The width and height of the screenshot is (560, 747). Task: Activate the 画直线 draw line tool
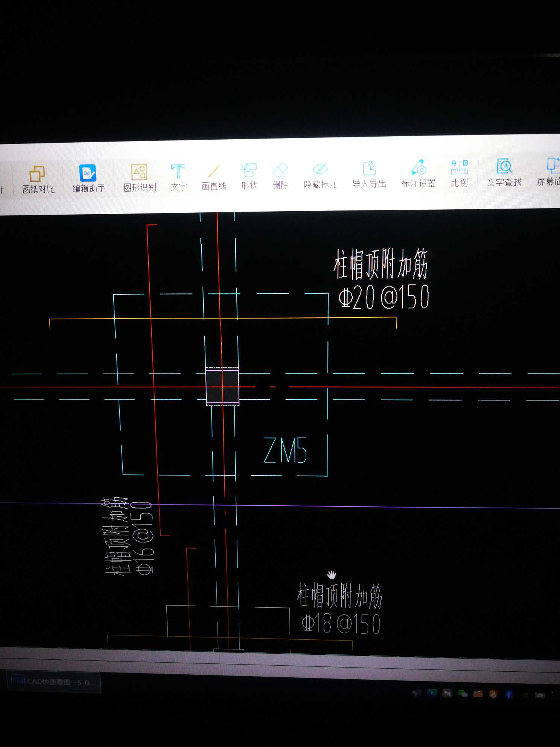click(x=214, y=177)
